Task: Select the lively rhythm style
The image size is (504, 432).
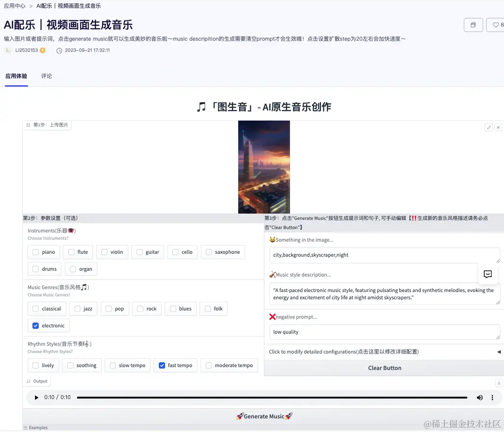Action: pos(36,366)
